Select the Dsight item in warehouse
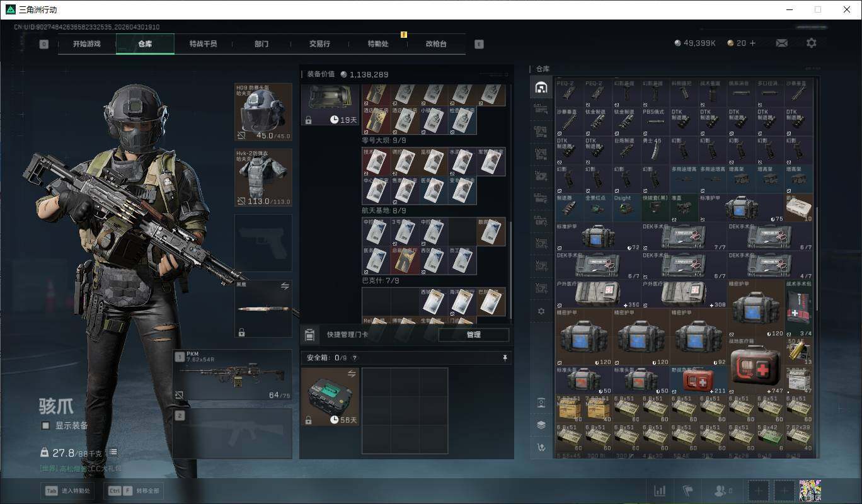 pyautogui.click(x=627, y=207)
